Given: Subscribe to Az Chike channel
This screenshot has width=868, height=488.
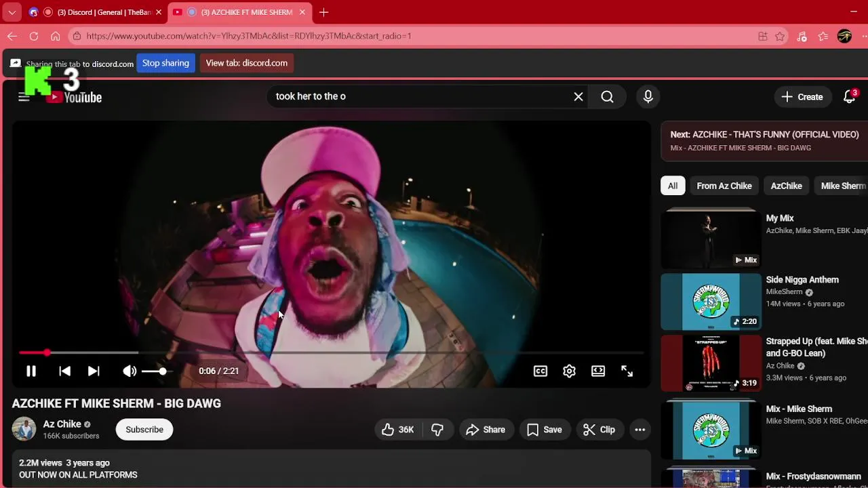Looking at the screenshot, I should coord(144,430).
